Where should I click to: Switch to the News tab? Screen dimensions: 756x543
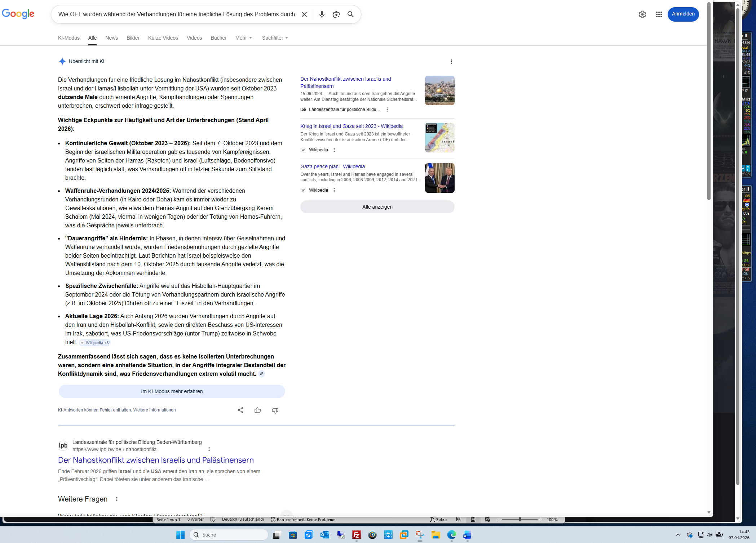pos(111,38)
